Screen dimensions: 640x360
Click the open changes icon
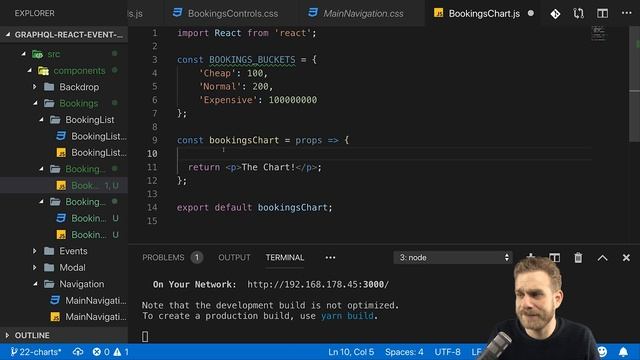click(578, 14)
